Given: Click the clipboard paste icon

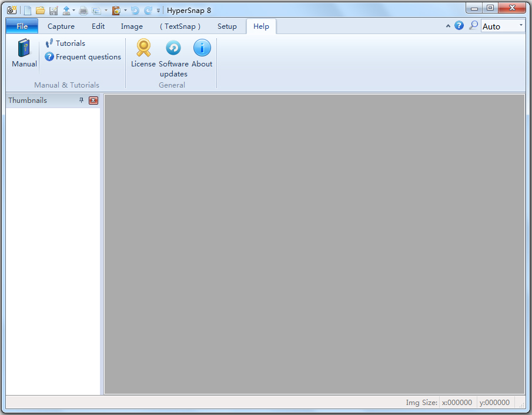Looking at the screenshot, I should click(116, 11).
